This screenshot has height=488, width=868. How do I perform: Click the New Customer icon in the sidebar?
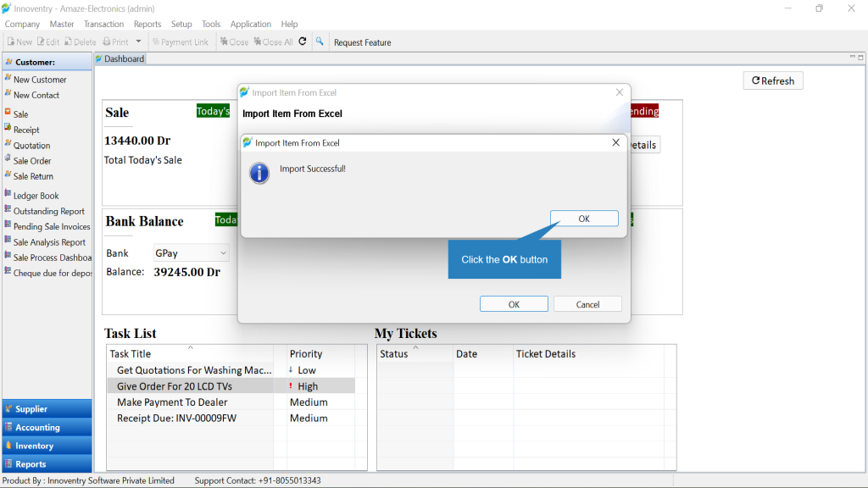pyautogui.click(x=8, y=79)
